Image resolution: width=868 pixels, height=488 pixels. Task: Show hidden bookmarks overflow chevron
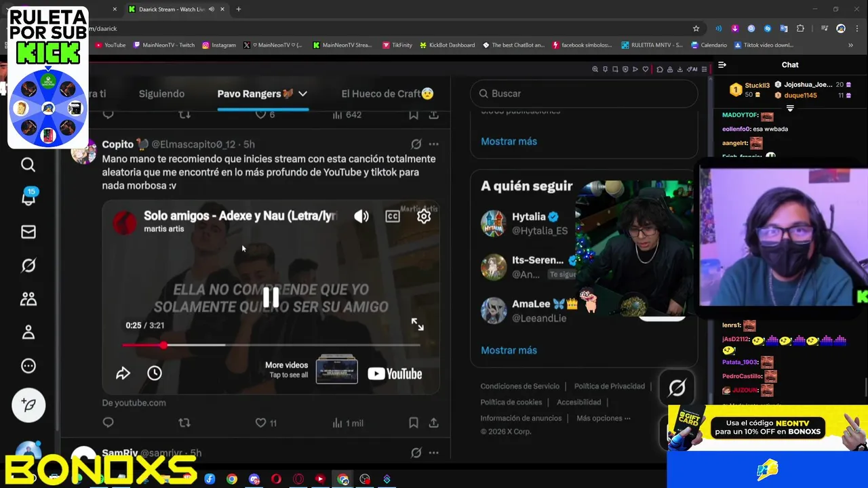click(x=850, y=45)
